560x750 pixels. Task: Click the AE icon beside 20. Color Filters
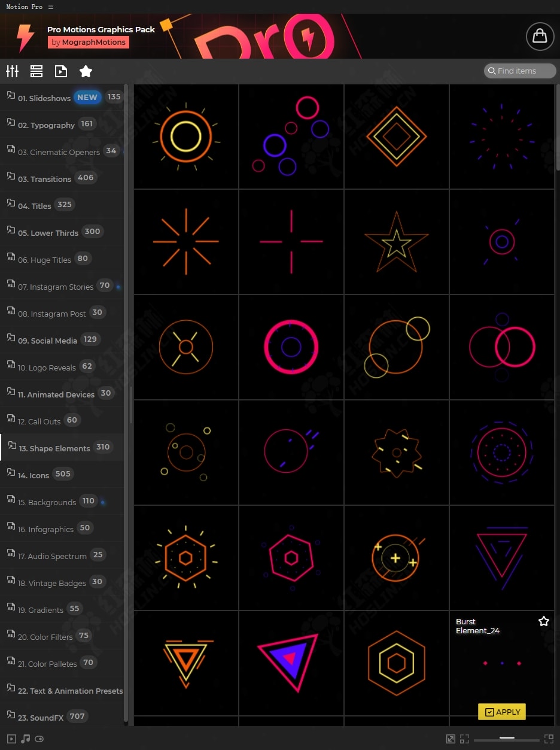coord(11,634)
